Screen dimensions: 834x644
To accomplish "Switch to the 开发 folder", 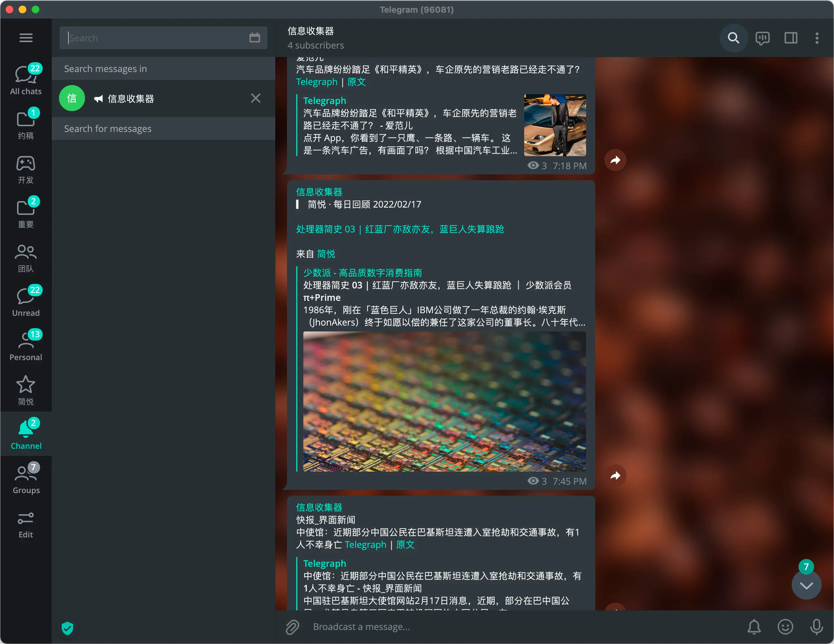I will [26, 168].
